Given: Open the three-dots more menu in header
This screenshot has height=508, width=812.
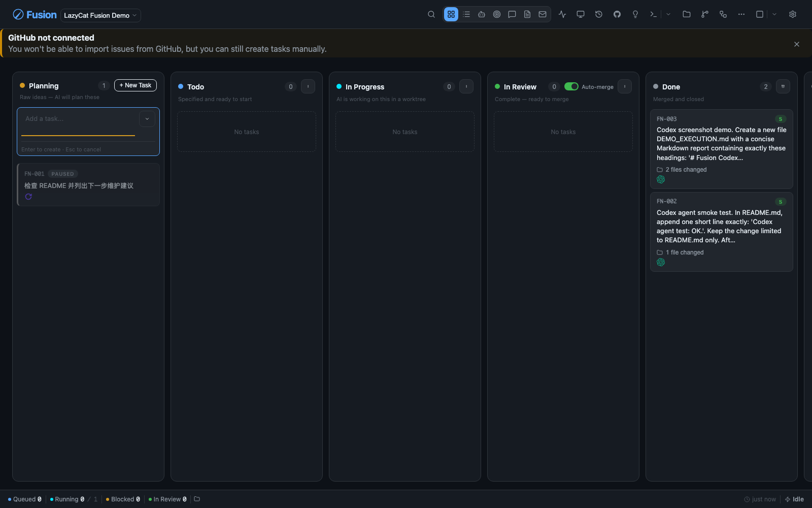Looking at the screenshot, I should click(741, 14).
